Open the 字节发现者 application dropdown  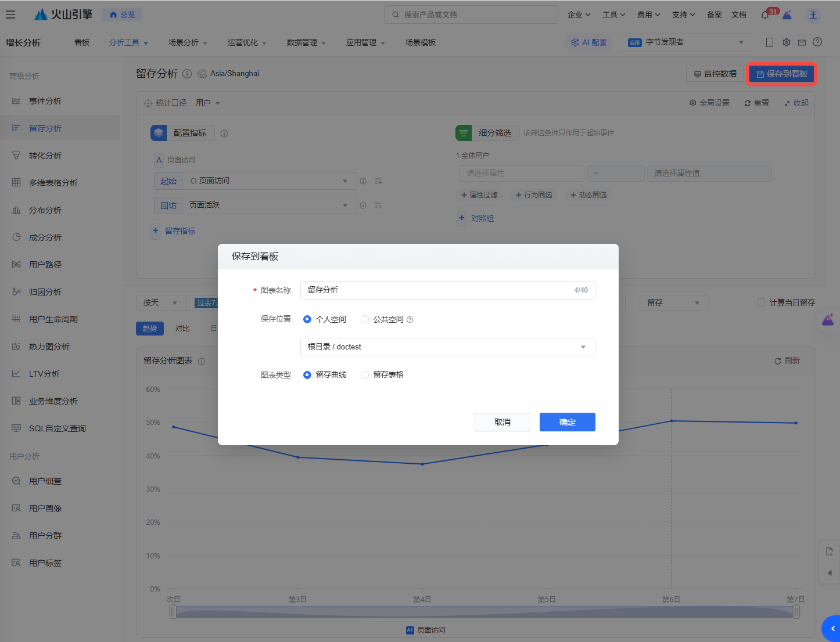[x=685, y=42]
